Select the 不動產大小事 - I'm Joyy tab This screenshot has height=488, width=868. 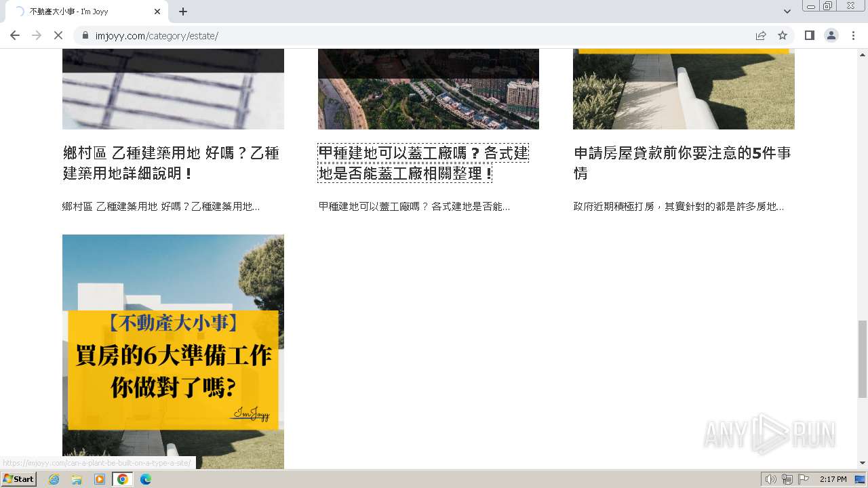(86, 12)
